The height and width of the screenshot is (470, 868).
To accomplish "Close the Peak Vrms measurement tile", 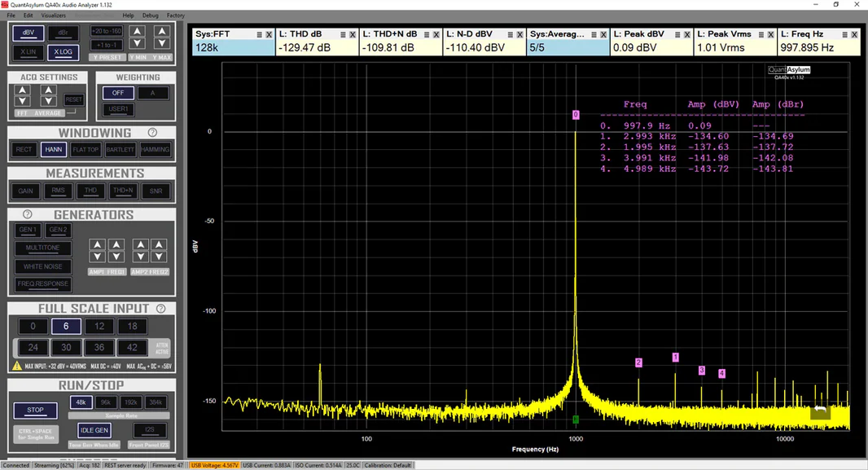I will click(x=769, y=34).
